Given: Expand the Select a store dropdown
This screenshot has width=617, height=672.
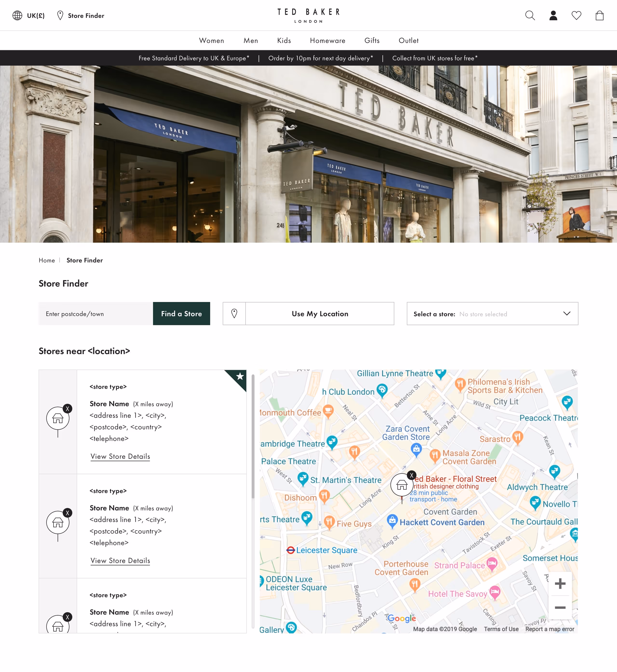Looking at the screenshot, I should (x=492, y=313).
